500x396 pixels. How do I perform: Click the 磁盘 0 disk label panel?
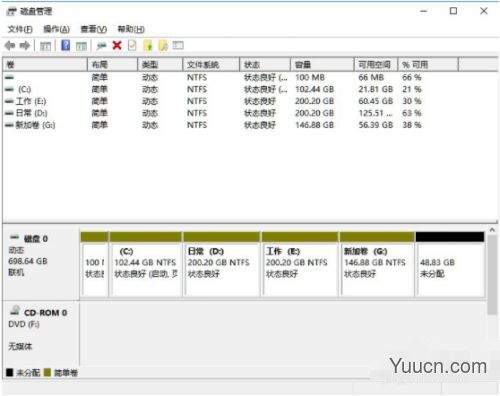tap(41, 263)
